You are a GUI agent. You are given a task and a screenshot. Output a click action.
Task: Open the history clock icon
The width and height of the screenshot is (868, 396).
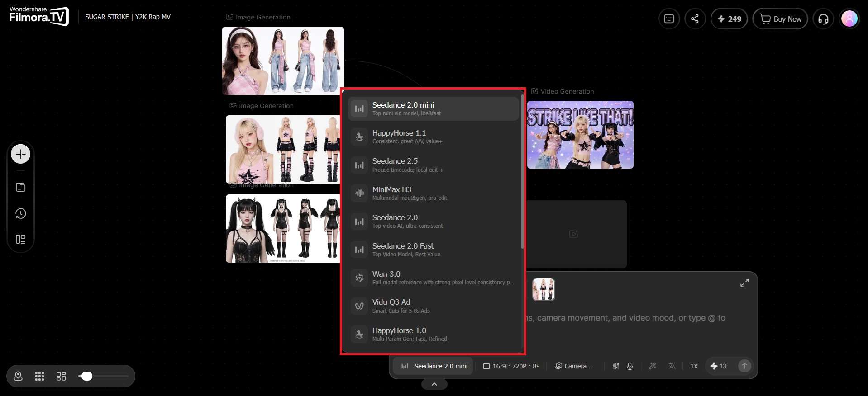tap(20, 213)
